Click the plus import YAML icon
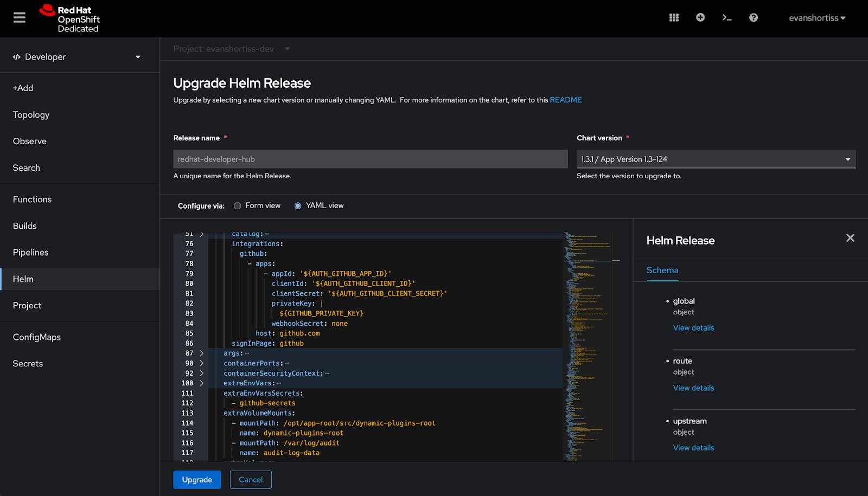The height and width of the screenshot is (496, 868). tap(700, 18)
